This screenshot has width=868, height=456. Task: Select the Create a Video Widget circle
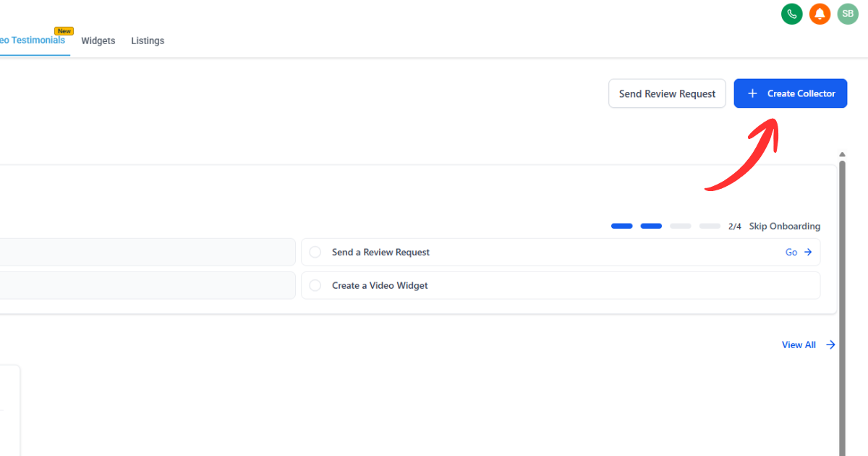[315, 286]
